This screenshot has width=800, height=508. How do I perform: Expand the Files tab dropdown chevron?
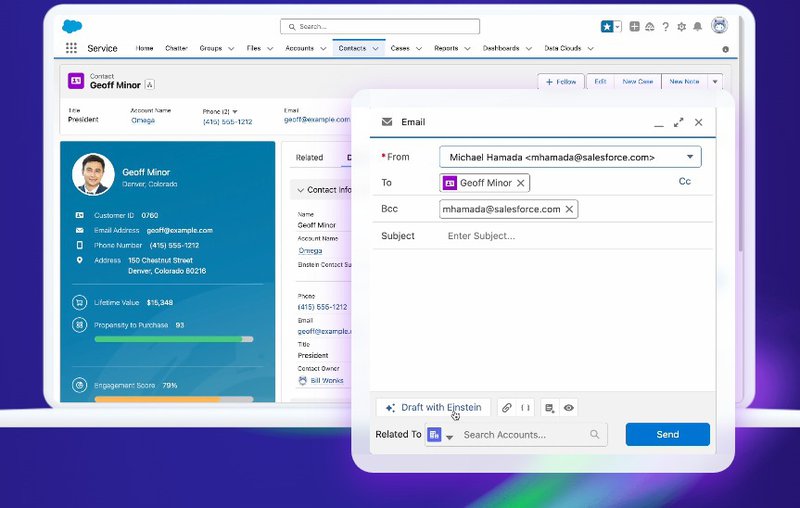[270, 48]
